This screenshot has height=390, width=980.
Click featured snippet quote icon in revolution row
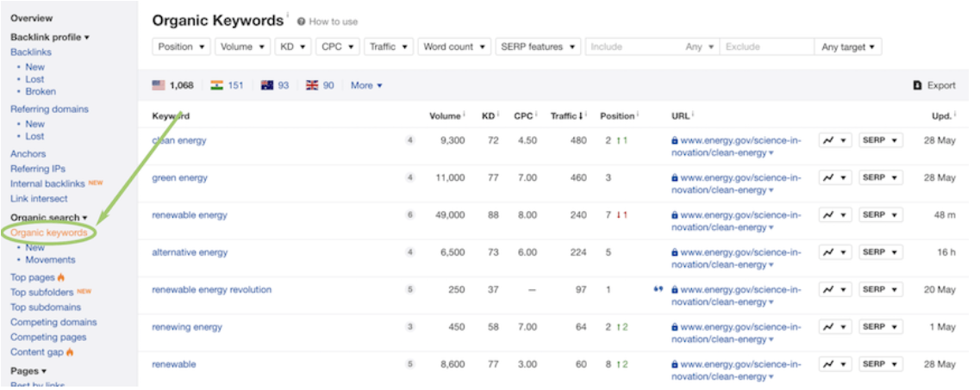pos(659,289)
